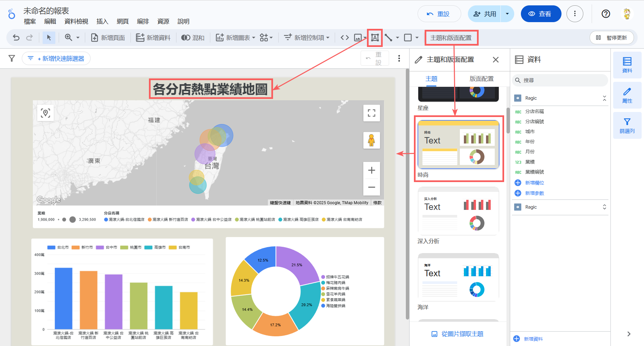Select the text box tool
The image size is (644, 346).
(x=375, y=38)
